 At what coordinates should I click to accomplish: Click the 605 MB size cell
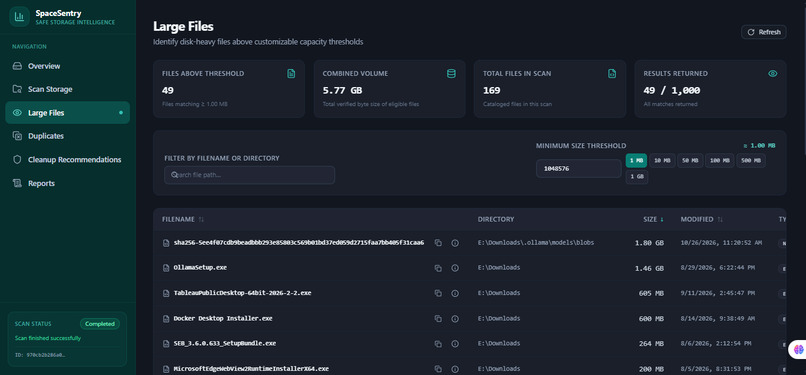point(651,293)
